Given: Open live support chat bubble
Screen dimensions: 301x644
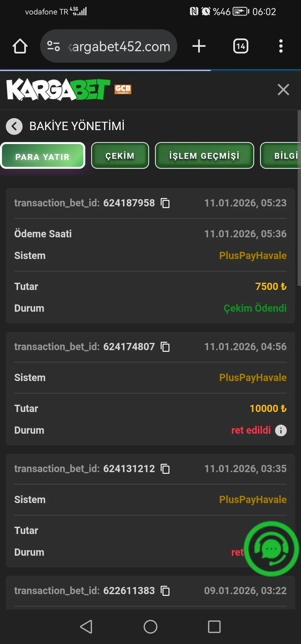Looking at the screenshot, I should click(x=271, y=549).
